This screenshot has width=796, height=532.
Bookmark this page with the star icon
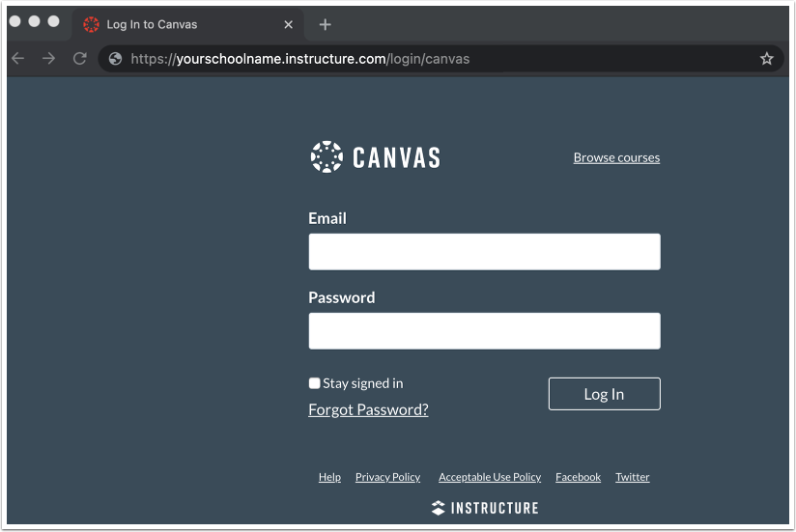pos(767,58)
